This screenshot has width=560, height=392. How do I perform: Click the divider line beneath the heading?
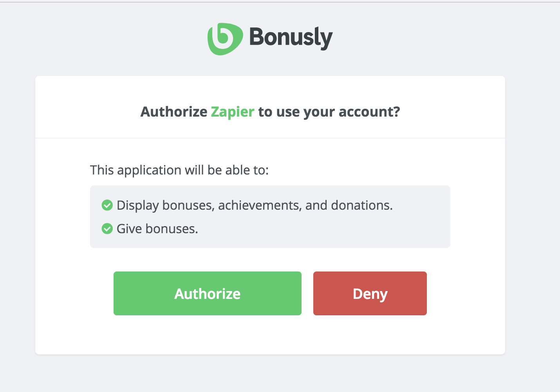point(270,138)
